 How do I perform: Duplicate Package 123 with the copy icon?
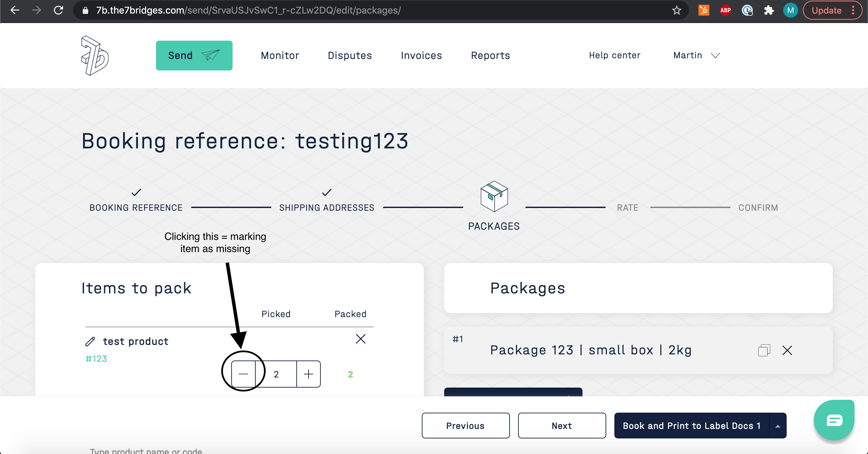point(764,350)
